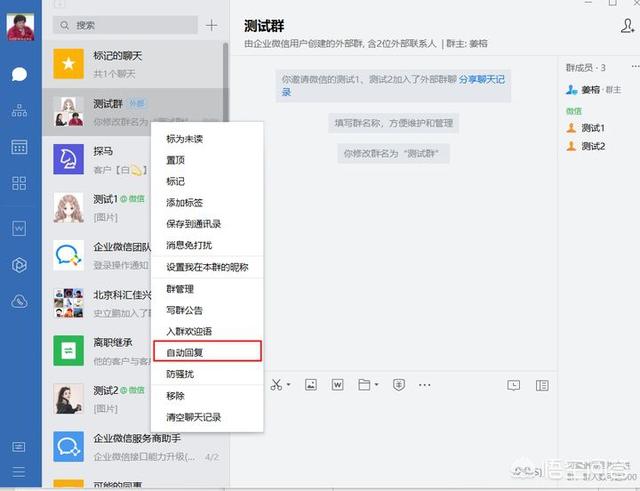Click the orange star icon of 标记的聊天
The width and height of the screenshot is (640, 491).
coord(69,64)
